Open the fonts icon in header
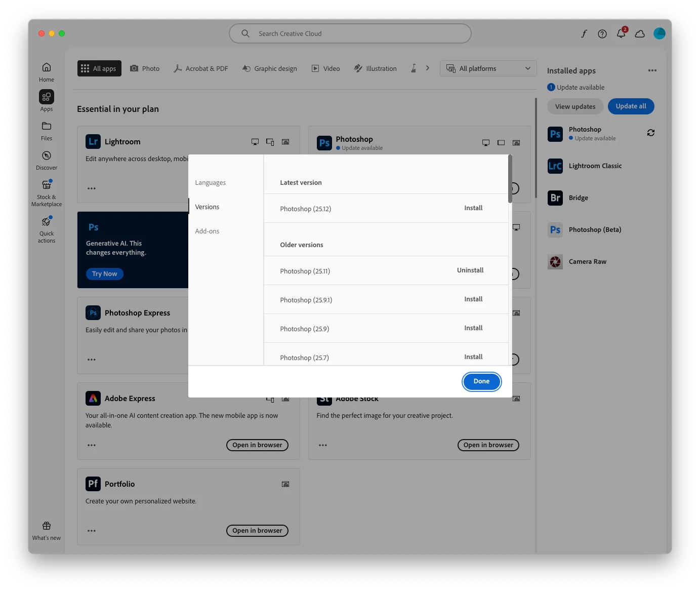 pos(584,33)
